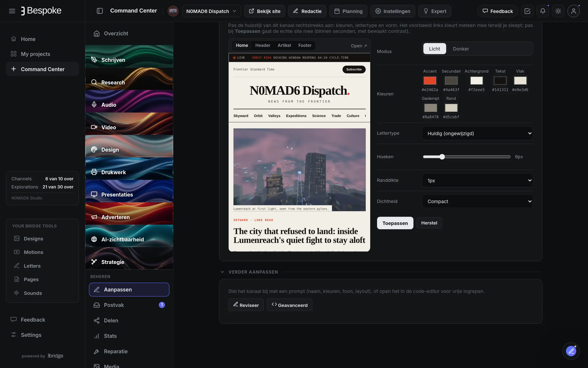Viewport: 588px width, 368px height.
Task: Pick the Vlak color swatch
Action: [520, 80]
